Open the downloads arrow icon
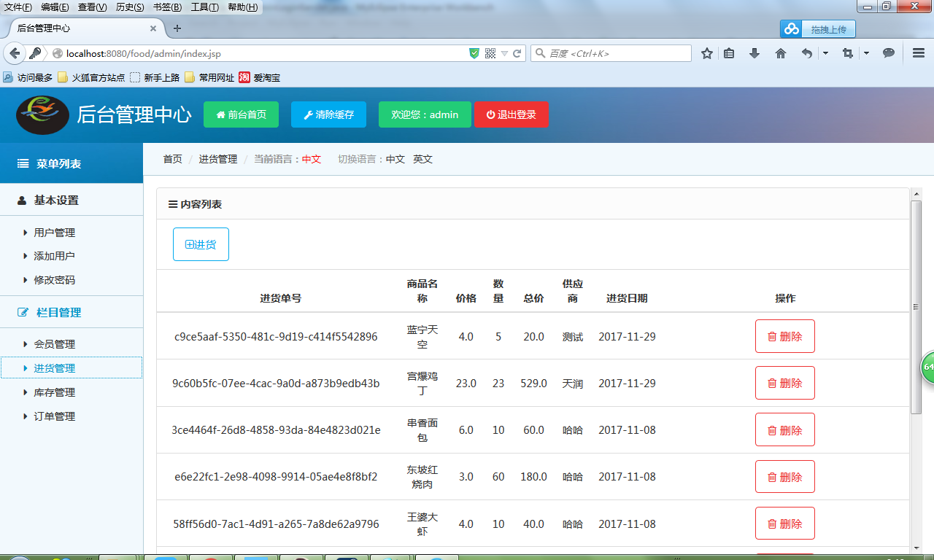This screenshot has height=560, width=934. coord(754,53)
